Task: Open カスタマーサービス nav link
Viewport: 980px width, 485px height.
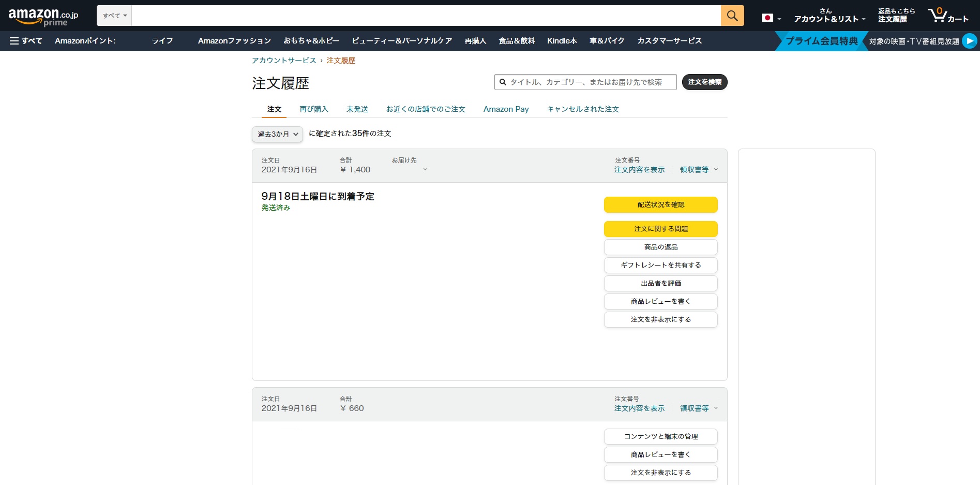Action: [x=669, y=41]
